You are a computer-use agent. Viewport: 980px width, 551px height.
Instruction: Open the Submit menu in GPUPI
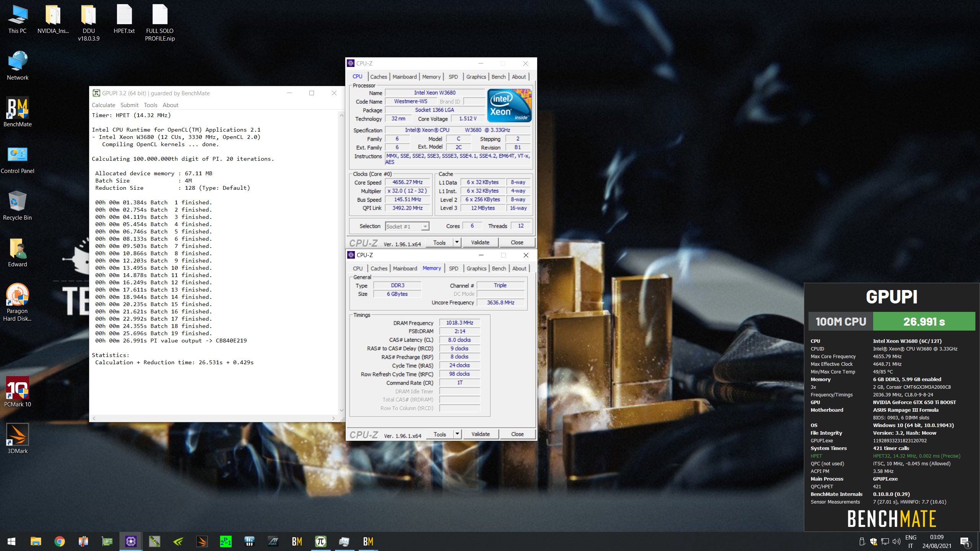click(129, 105)
